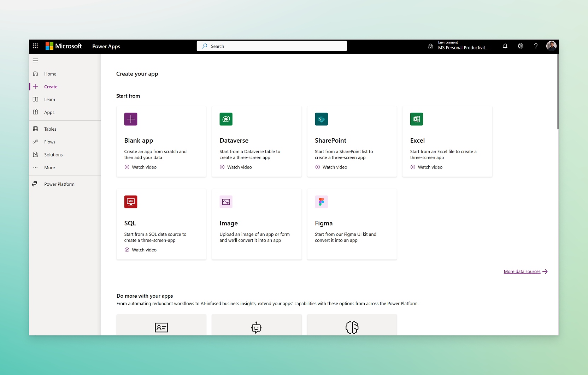Click in the Search box

tap(271, 46)
